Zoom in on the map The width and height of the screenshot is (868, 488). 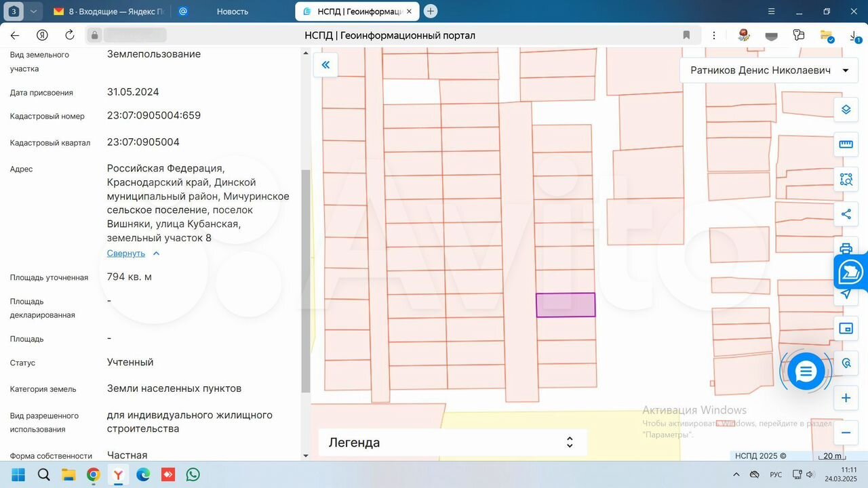tap(846, 398)
